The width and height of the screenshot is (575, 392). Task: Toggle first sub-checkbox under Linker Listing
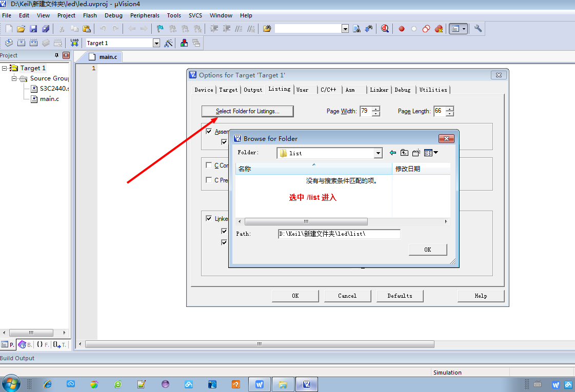pos(224,231)
